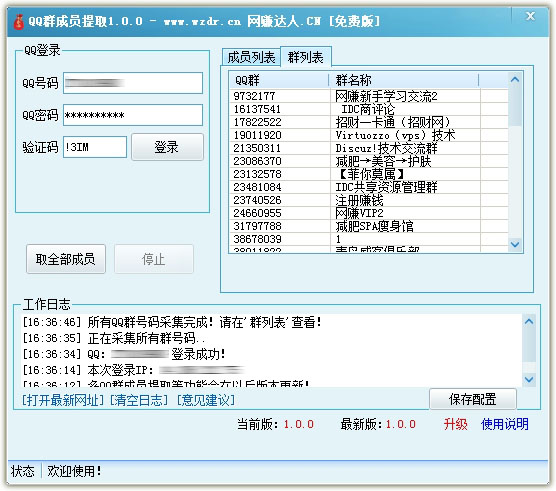
Task: Click down arrow of work log scrollbar
Action: pos(529,379)
